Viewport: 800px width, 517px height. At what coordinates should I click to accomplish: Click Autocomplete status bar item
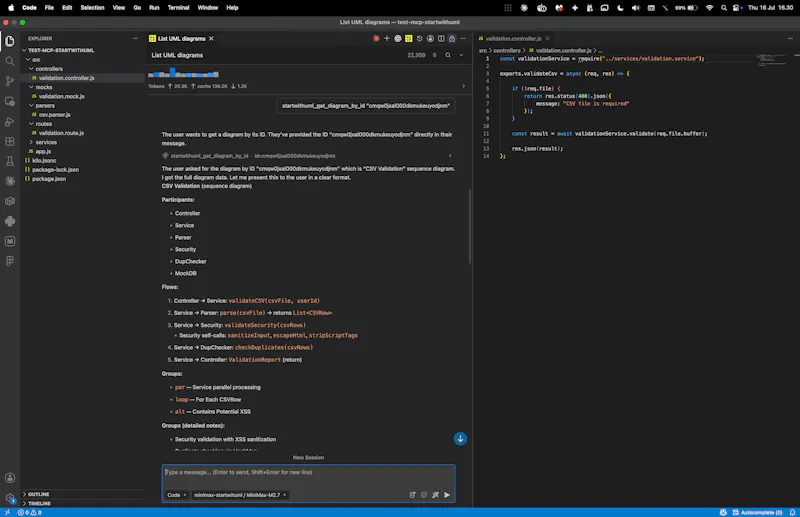tap(757, 512)
